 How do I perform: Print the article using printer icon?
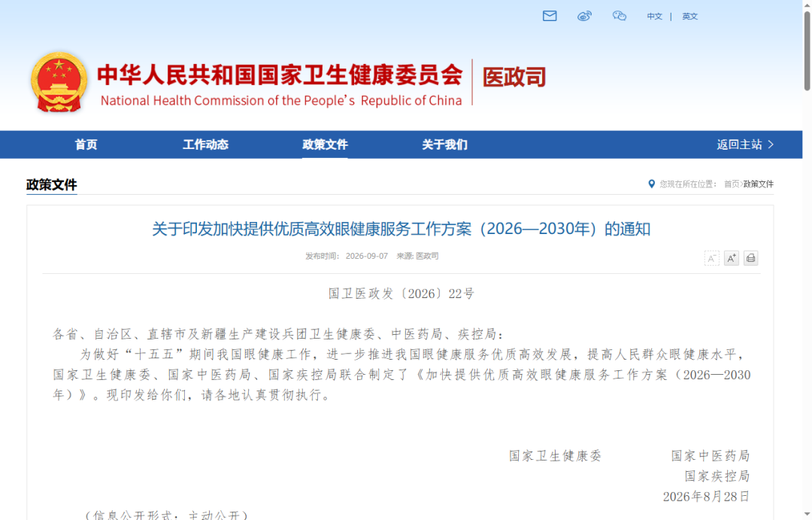pos(750,258)
